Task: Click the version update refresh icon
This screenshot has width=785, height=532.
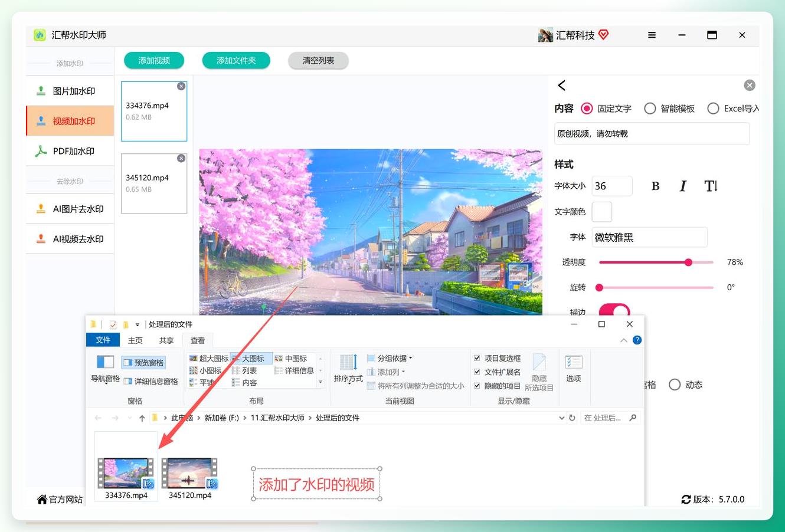Action: pos(686,500)
